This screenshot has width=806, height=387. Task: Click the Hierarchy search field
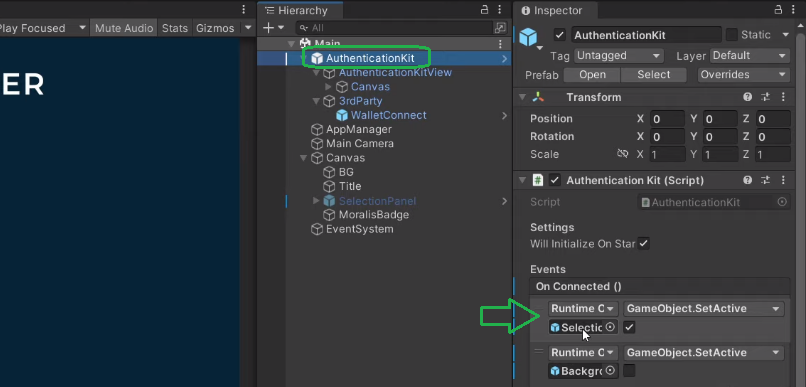pyautogui.click(x=394, y=28)
